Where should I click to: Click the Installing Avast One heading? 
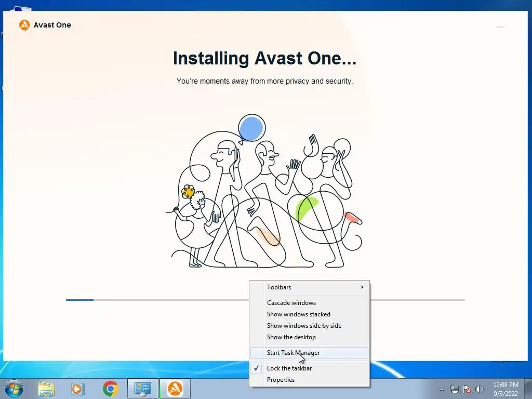[x=264, y=58]
